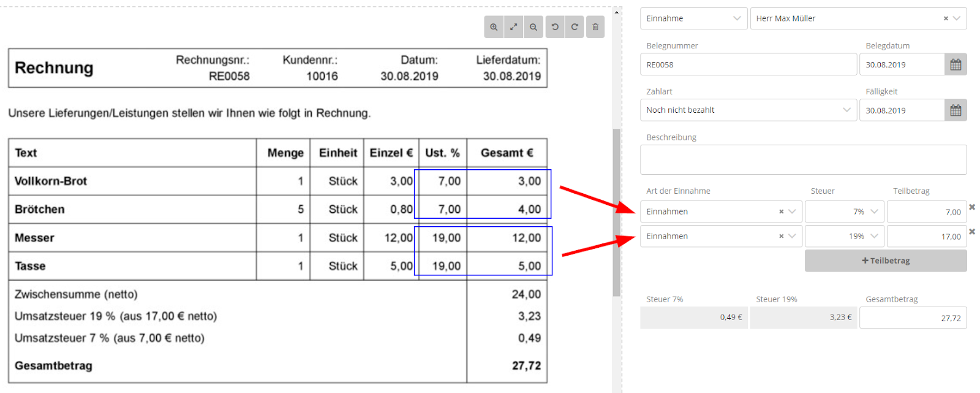Open the 19% Steuer rate dropdown
Screen dimensions: 980x393
point(845,236)
